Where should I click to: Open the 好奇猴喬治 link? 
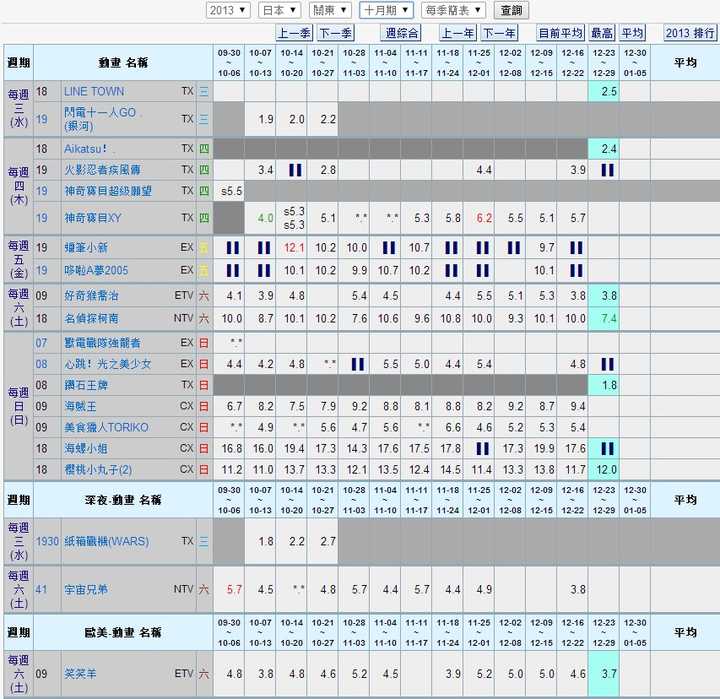(91, 295)
